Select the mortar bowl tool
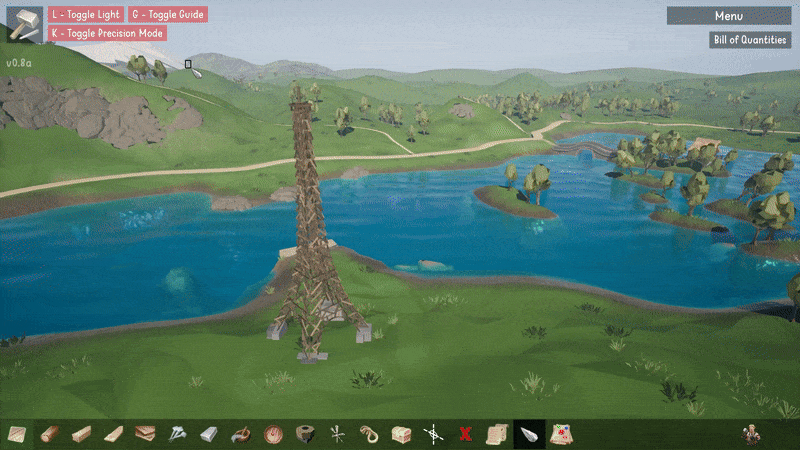 point(241,435)
